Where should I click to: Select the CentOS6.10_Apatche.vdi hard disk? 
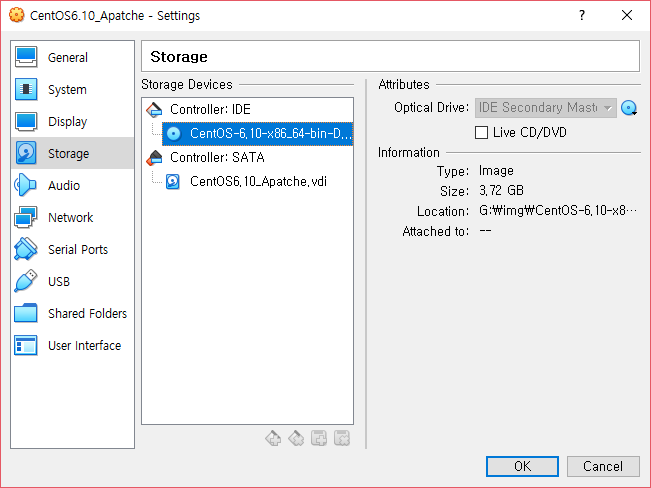(x=258, y=181)
